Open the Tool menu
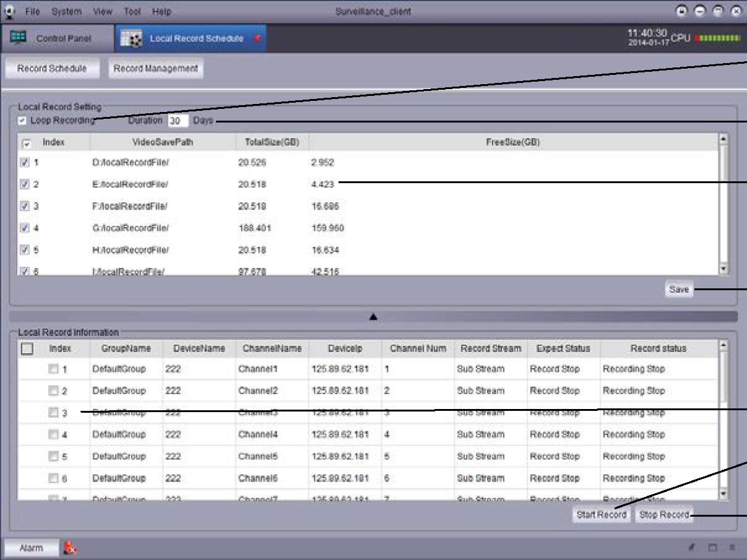The height and width of the screenshot is (560, 747). (132, 12)
